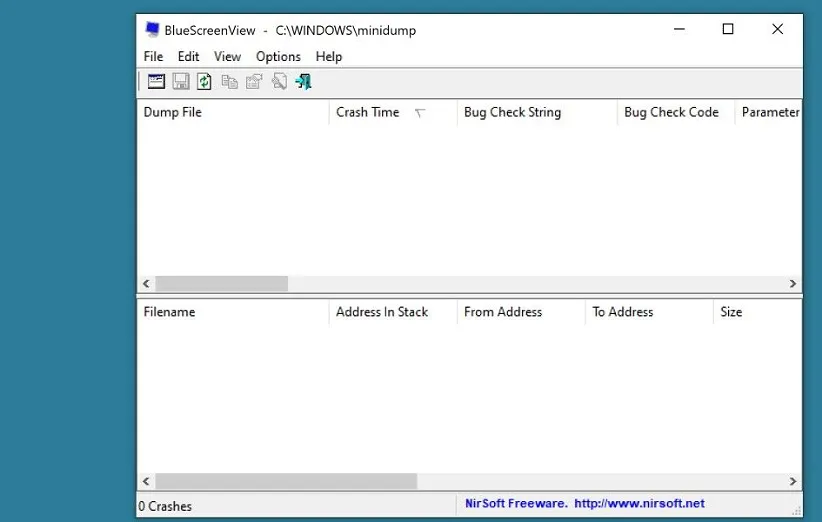Click the Save floppy disk icon
The image size is (822, 522).
181,82
